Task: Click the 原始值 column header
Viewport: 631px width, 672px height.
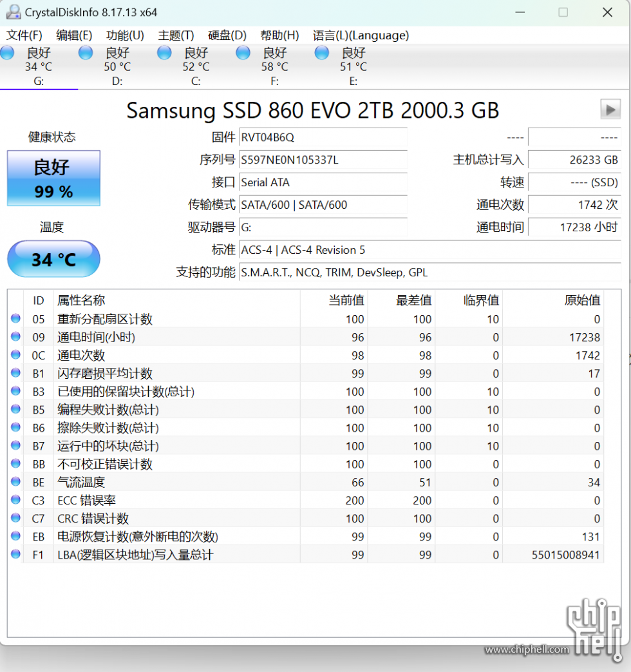Action: [x=554, y=300]
